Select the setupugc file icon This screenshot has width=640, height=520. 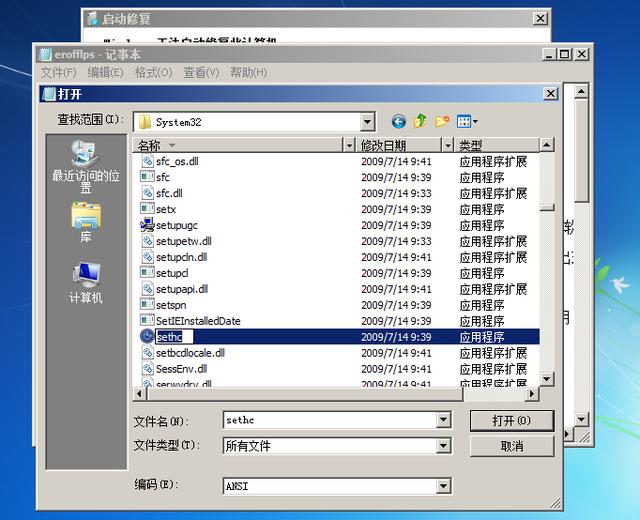pos(148,225)
